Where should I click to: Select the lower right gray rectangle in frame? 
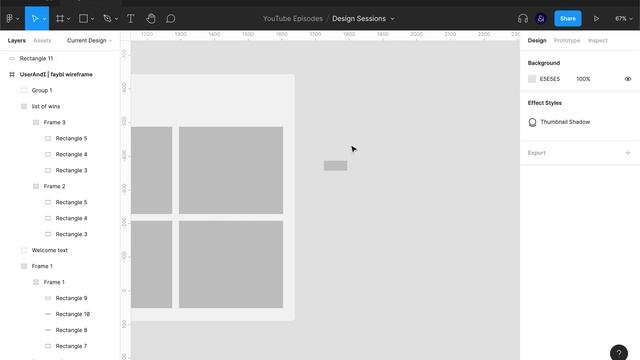[231, 264]
